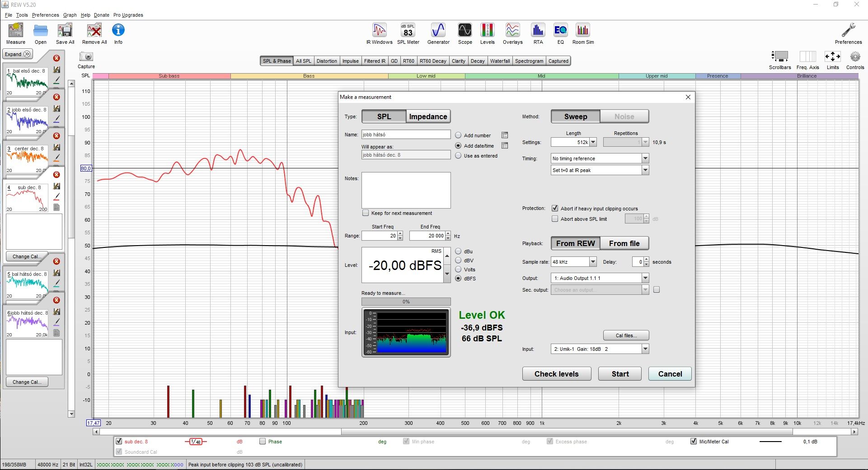
Task: Select the Add number radio button
Action: [x=458, y=135]
